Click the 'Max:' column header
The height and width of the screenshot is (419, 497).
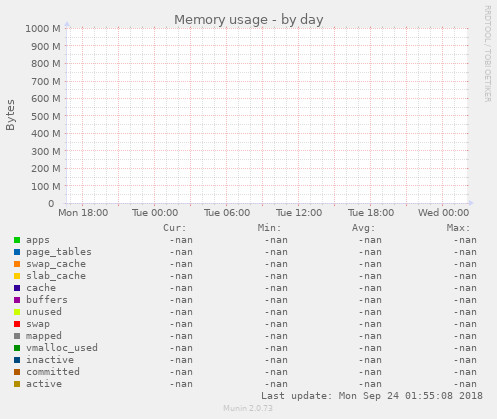point(458,228)
